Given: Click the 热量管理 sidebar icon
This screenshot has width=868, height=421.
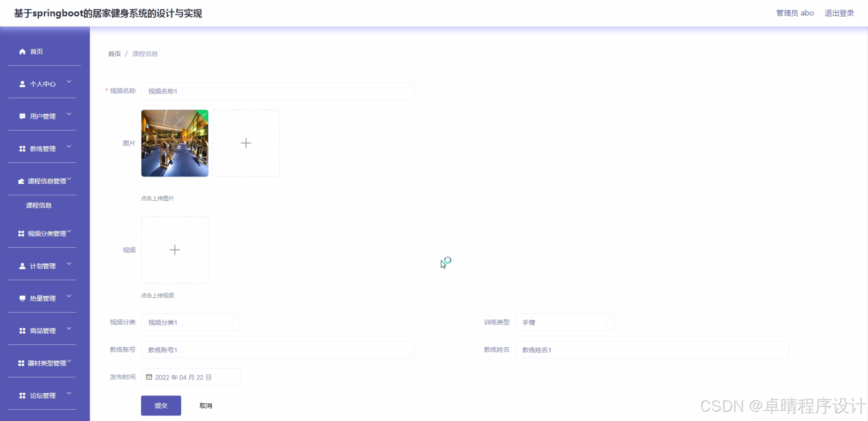Looking at the screenshot, I should pyautogui.click(x=21, y=298).
